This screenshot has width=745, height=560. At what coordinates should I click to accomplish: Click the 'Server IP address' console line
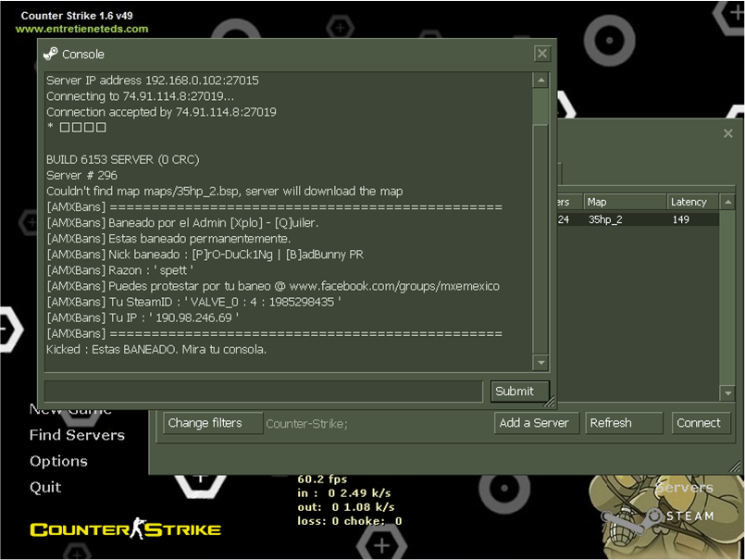pos(153,81)
